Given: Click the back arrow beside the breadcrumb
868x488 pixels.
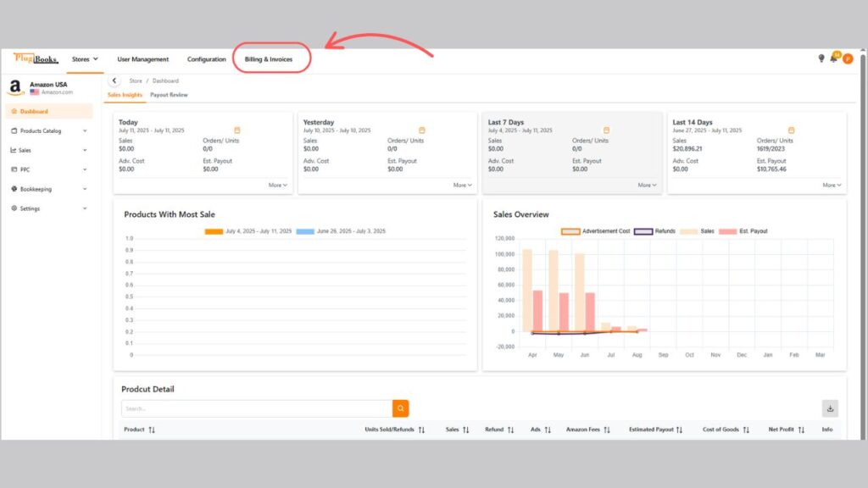Looking at the screenshot, I should click(114, 80).
